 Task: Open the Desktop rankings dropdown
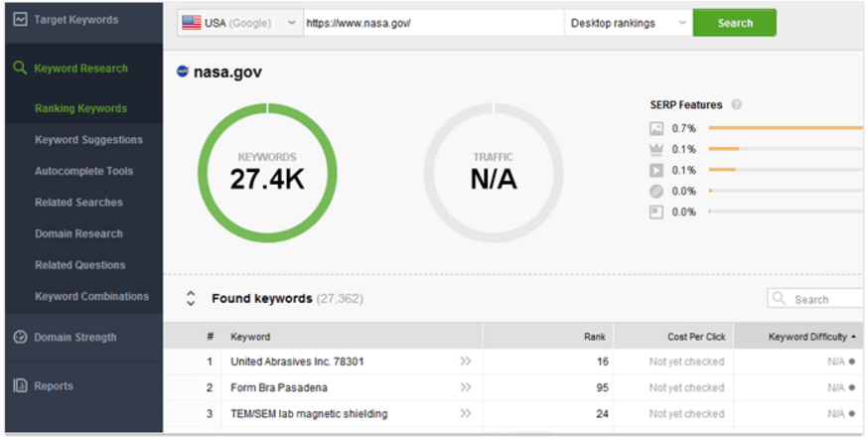pyautogui.click(x=627, y=23)
